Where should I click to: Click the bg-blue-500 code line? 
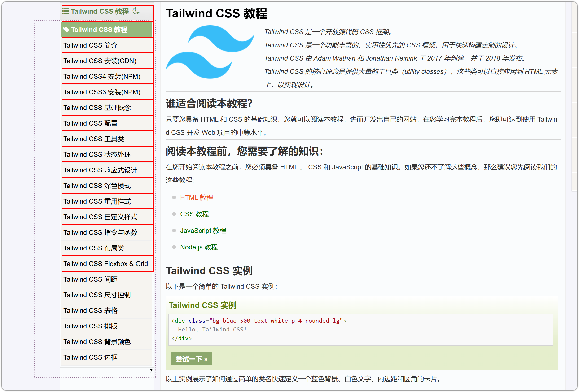coord(259,321)
